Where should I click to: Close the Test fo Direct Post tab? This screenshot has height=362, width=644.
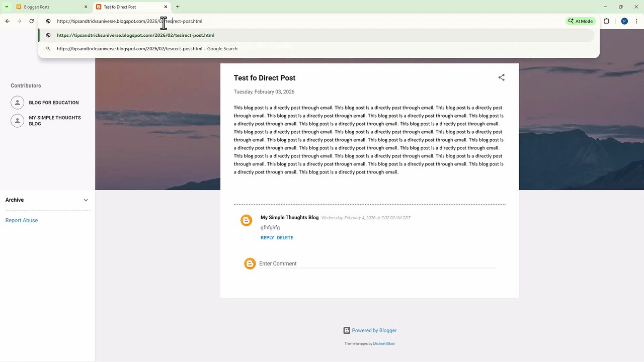tap(166, 7)
